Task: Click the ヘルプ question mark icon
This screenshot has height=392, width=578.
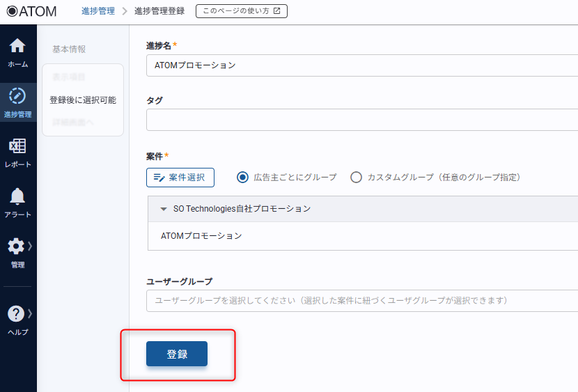Action: (x=16, y=314)
